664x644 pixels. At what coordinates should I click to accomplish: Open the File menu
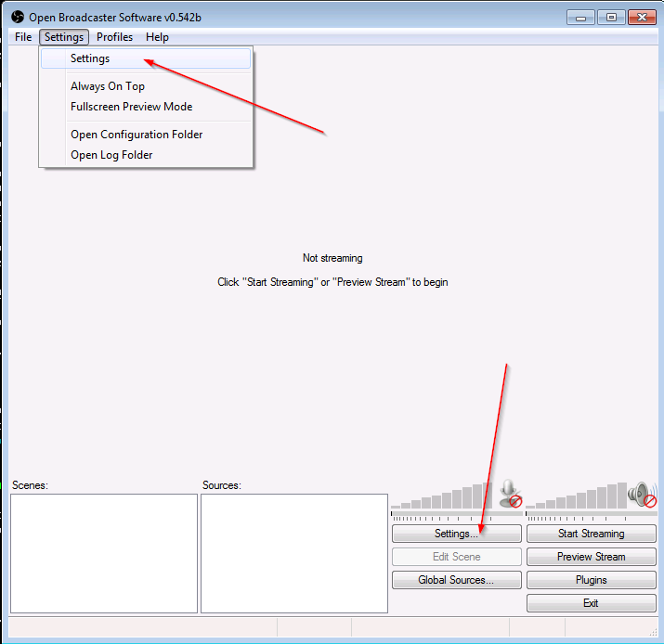pyautogui.click(x=23, y=37)
